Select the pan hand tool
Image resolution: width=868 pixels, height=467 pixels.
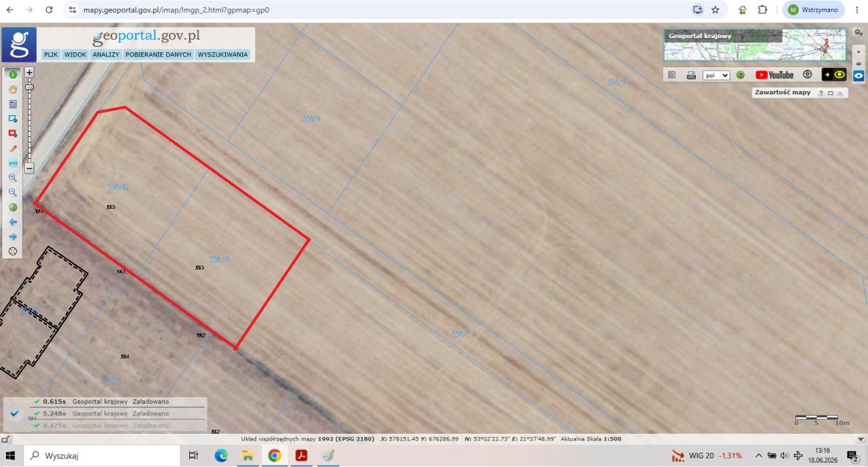point(13,90)
